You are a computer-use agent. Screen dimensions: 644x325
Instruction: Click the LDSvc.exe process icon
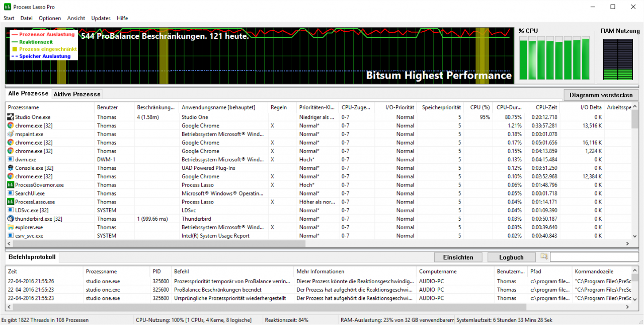pos(11,210)
